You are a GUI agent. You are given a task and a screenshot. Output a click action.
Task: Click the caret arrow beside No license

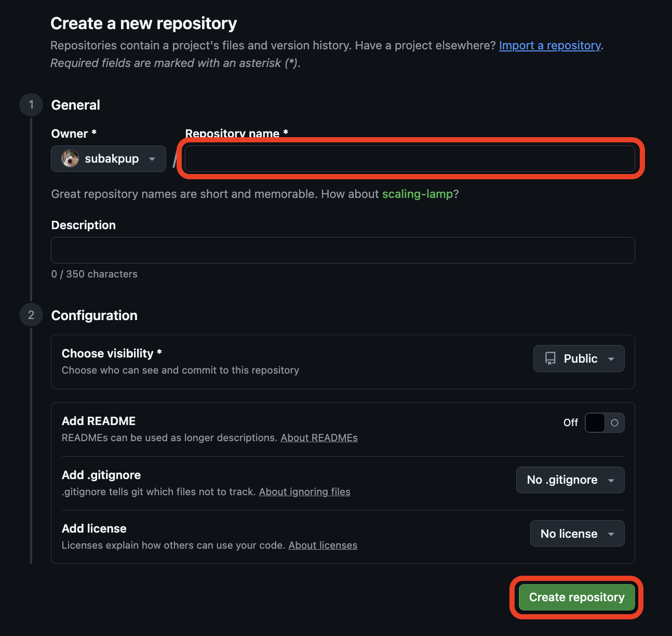click(611, 534)
